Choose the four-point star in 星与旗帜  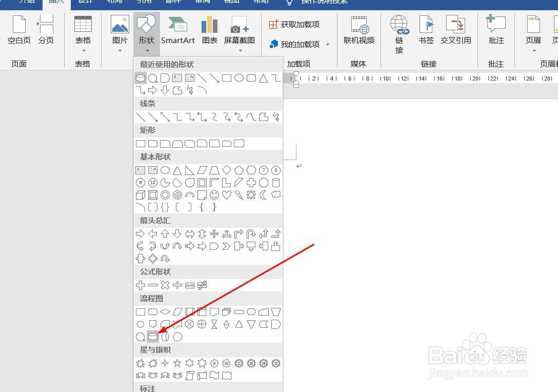click(x=165, y=363)
